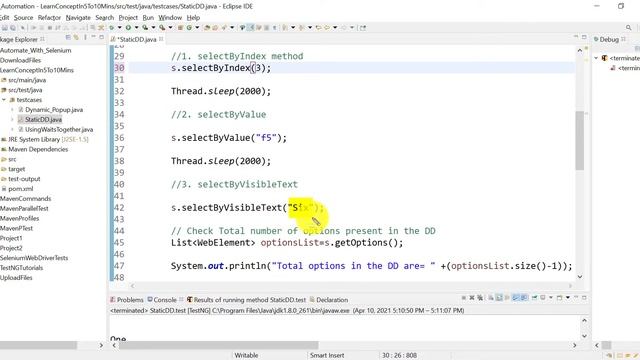Select the *StaticDD.java editor tab
The height and width of the screenshot is (360, 640).
click(x=137, y=39)
